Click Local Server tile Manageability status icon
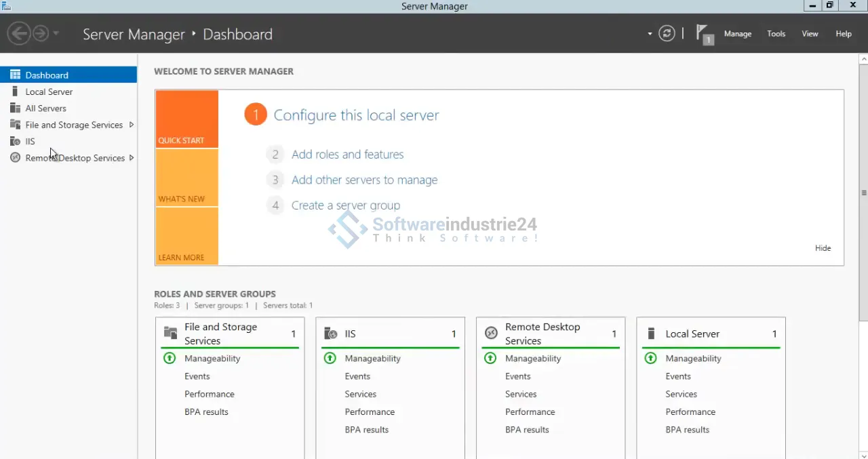This screenshot has width=868, height=459. point(651,358)
